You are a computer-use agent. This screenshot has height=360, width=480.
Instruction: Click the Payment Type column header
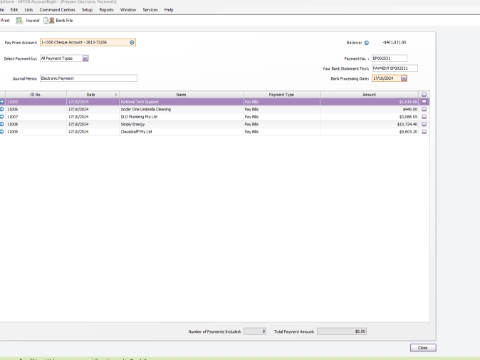click(x=282, y=95)
